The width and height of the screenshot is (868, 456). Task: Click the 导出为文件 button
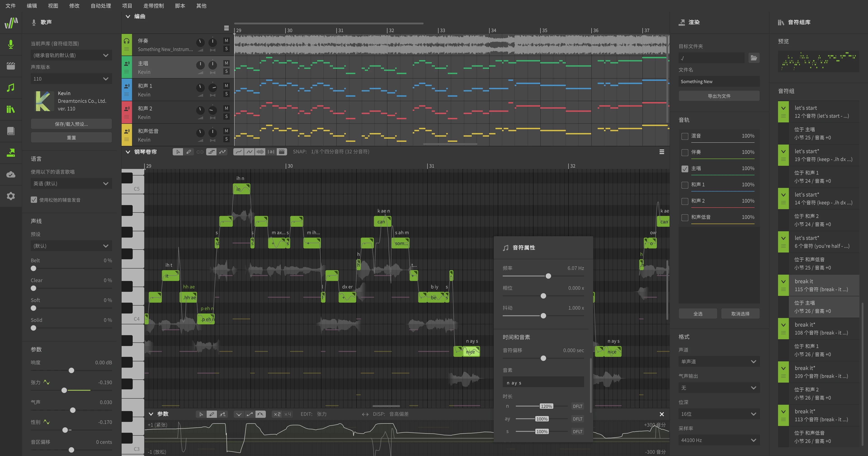pos(719,96)
